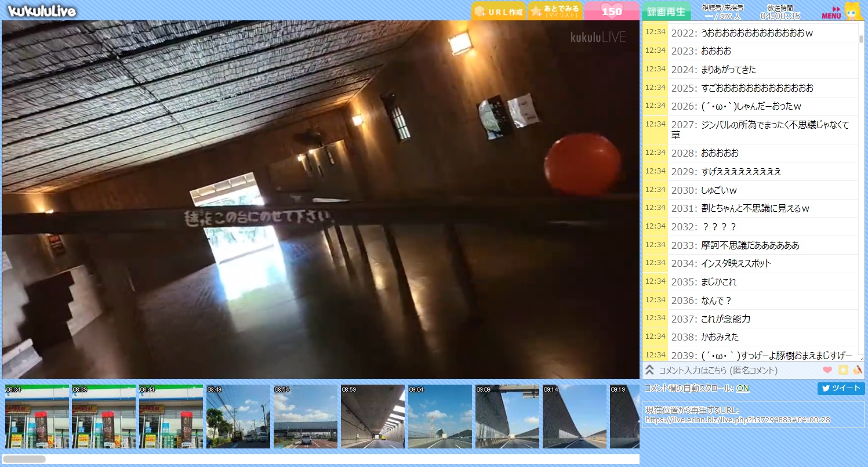This screenshot has width=868, height=467.
Task: Click the URL作成 button
Action: pyautogui.click(x=499, y=11)
